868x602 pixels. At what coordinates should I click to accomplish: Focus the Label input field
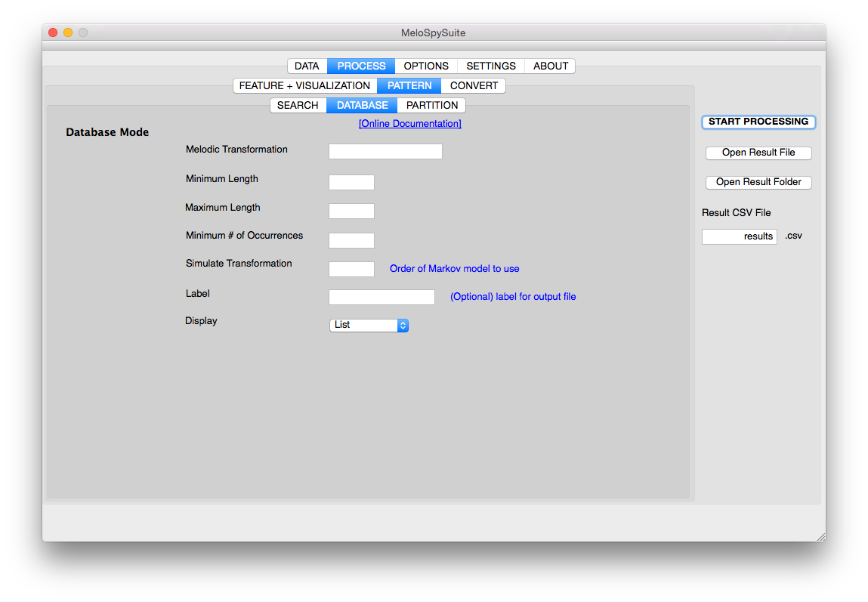pyautogui.click(x=381, y=297)
